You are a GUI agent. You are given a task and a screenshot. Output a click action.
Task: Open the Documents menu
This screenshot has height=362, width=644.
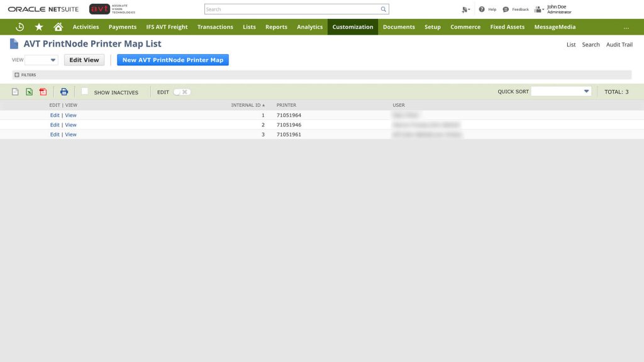click(x=399, y=26)
